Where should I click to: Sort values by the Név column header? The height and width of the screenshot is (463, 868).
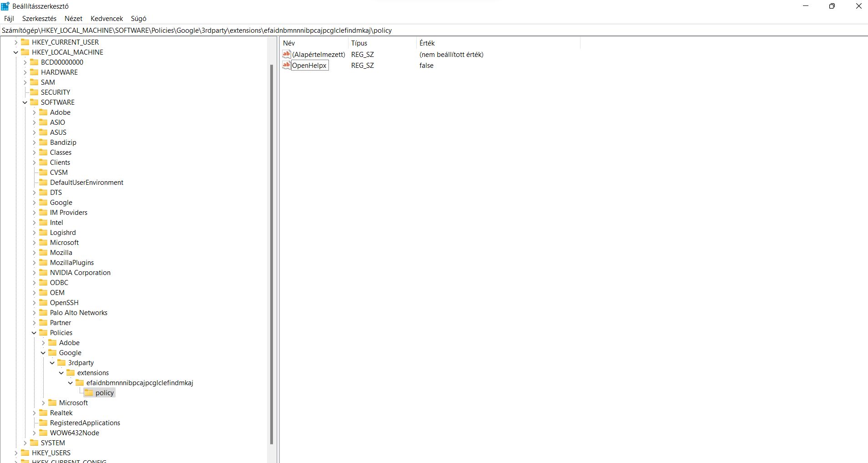coord(314,43)
